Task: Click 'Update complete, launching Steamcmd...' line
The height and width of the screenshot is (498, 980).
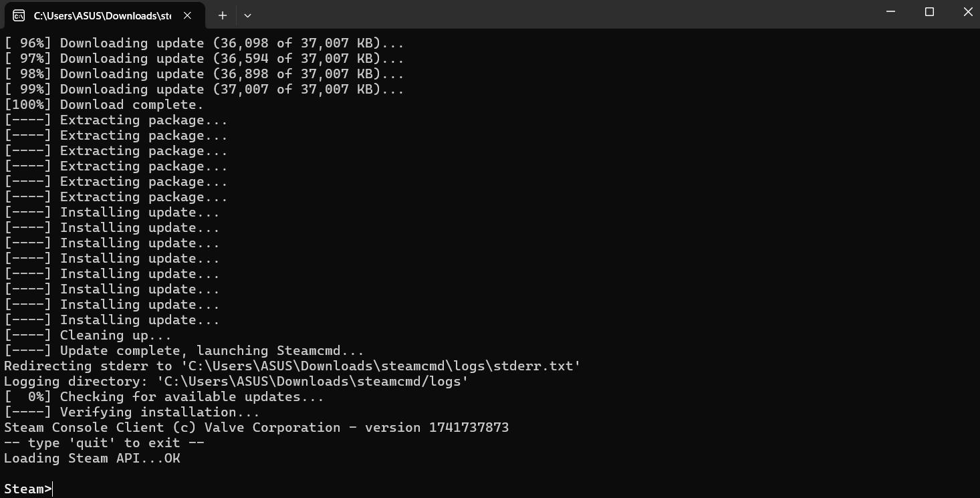Action: [x=185, y=351]
